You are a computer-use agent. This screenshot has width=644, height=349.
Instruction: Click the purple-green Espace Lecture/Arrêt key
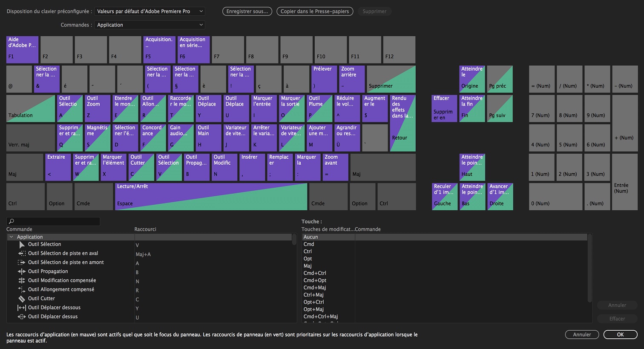coord(211,196)
